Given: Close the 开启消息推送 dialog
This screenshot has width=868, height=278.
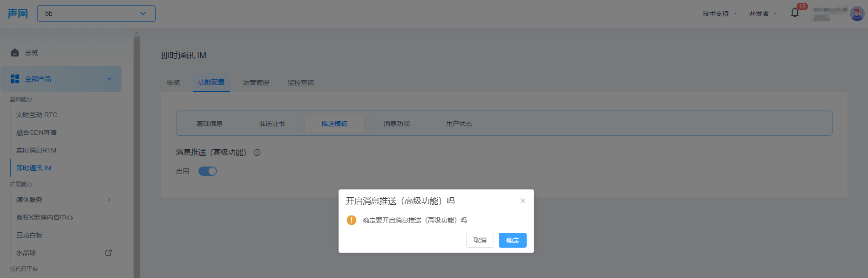Looking at the screenshot, I should (523, 201).
